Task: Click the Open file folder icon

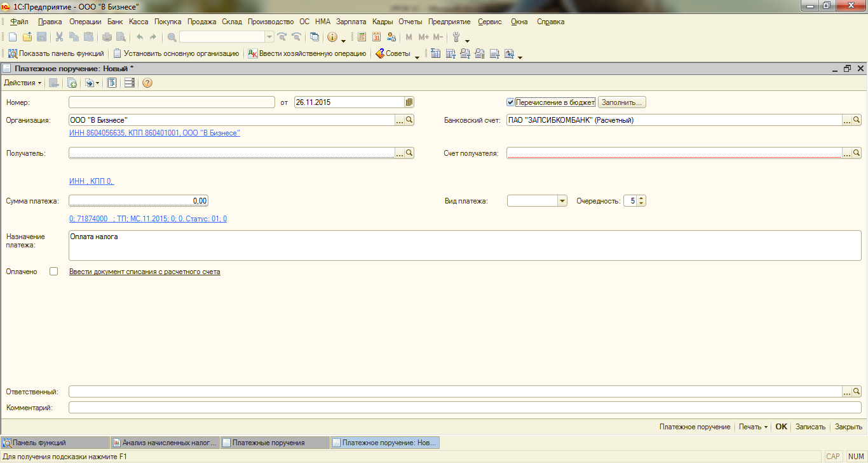Action: click(27, 37)
